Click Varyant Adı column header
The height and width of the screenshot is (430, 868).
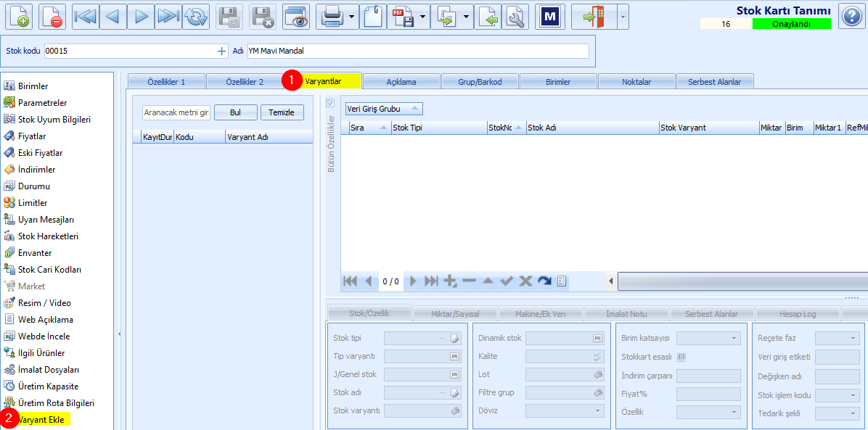[269, 137]
